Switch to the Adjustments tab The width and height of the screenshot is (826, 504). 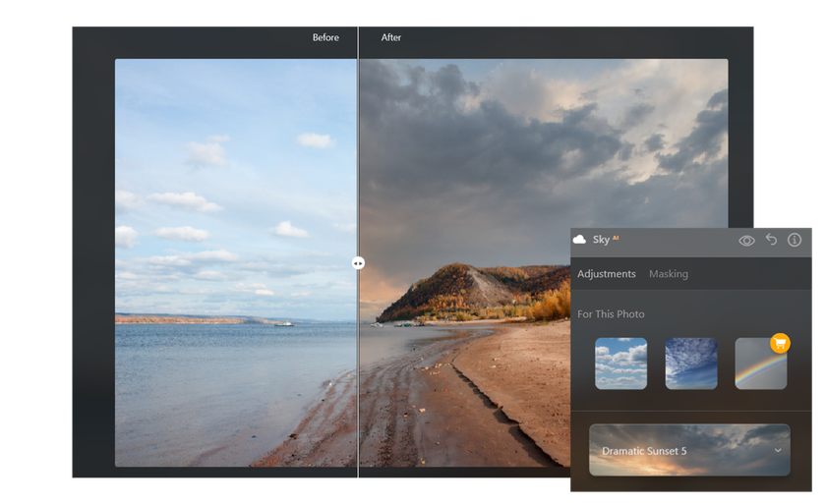[x=607, y=274]
